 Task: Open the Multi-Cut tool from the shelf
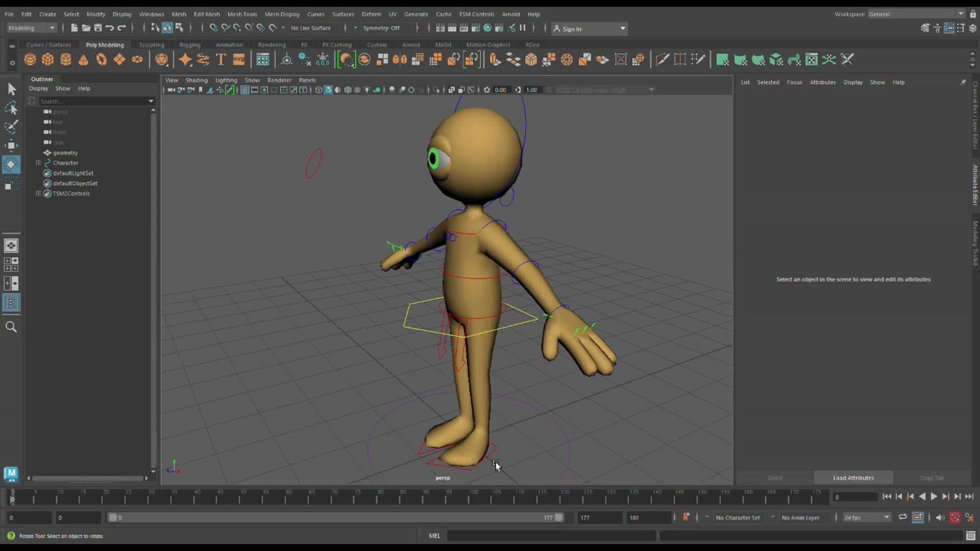[x=662, y=59]
